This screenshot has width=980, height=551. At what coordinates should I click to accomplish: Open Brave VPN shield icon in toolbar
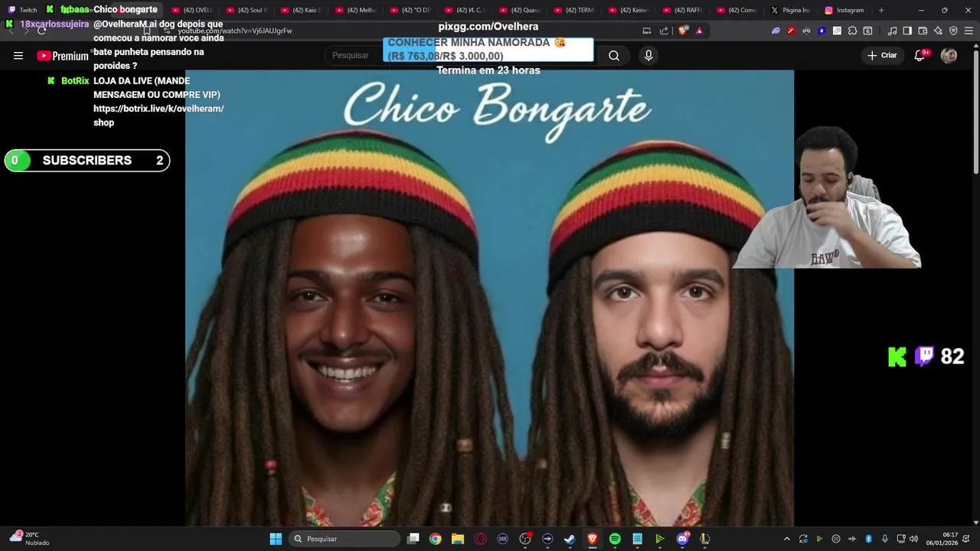pos(953,31)
